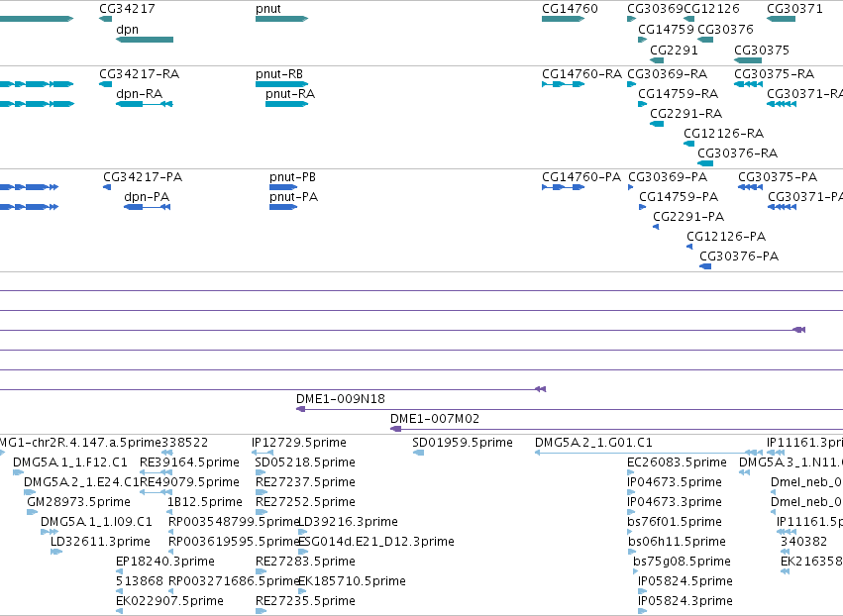843x616 pixels.
Task: Click the RE27237.5prime EST
Action: click(262, 492)
